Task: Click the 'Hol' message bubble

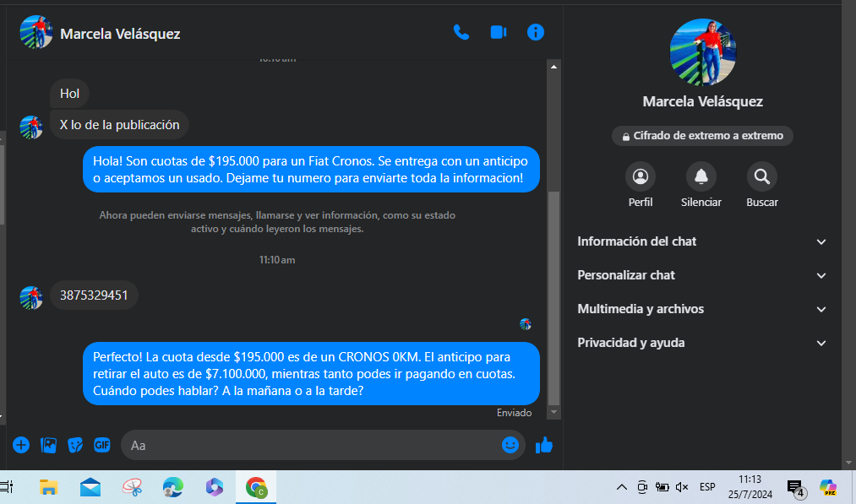Action: click(x=69, y=94)
